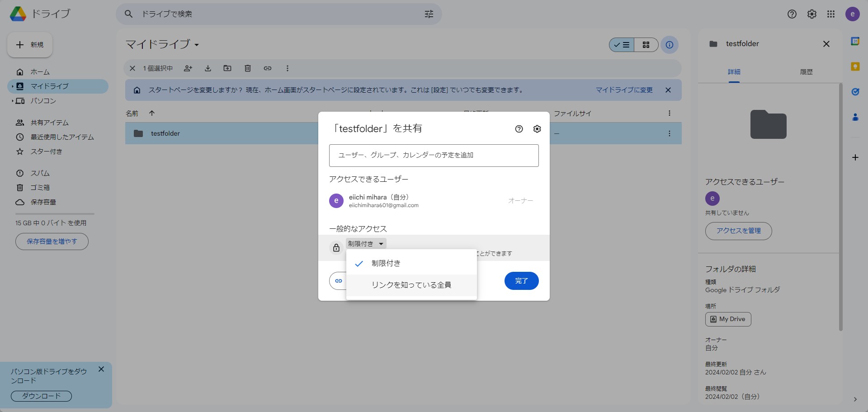This screenshot has width=868, height=412.
Task: Expand パソコン tree in sidebar
Action: click(12, 101)
